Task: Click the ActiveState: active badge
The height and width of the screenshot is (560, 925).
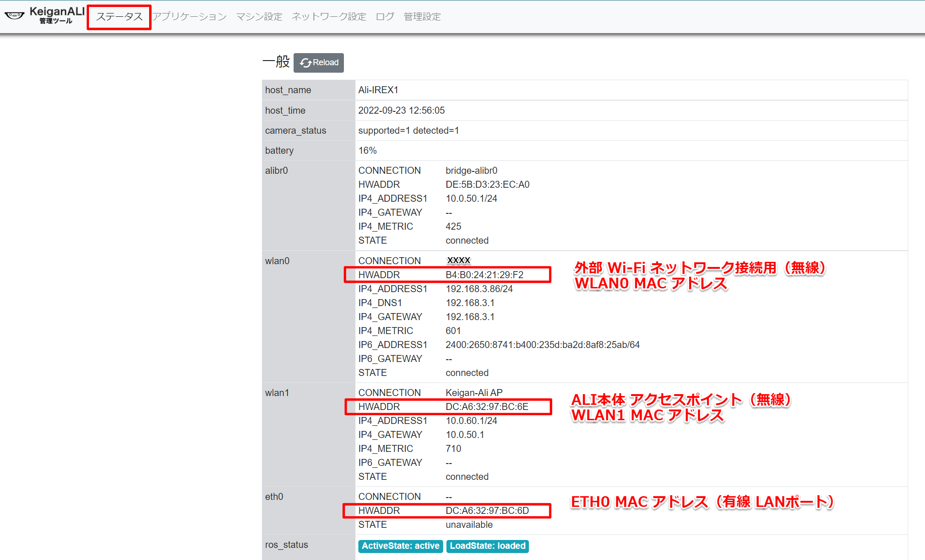Action: click(400, 546)
